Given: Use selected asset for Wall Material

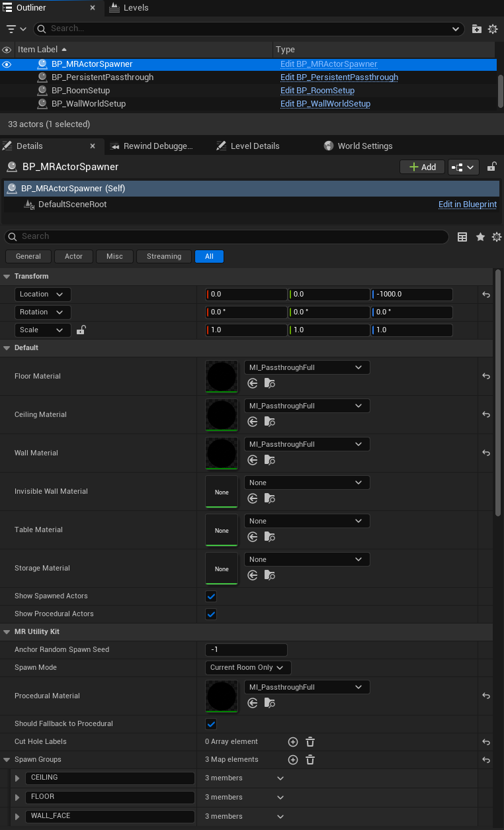Looking at the screenshot, I should pos(253,460).
